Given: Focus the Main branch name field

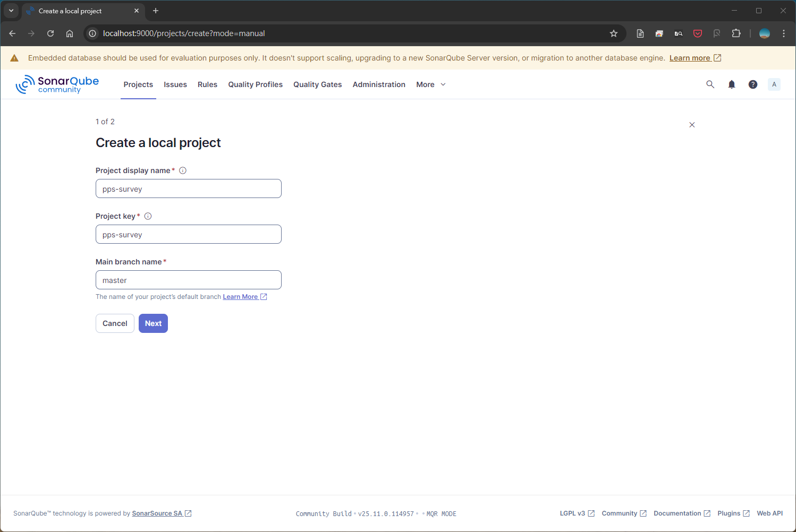Looking at the screenshot, I should point(189,280).
